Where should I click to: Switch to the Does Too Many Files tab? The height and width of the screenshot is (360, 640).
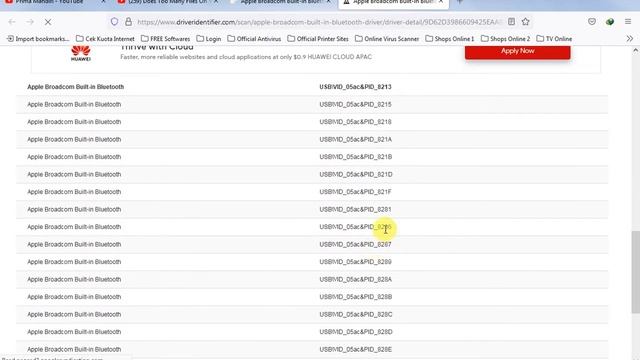(x=167, y=2)
